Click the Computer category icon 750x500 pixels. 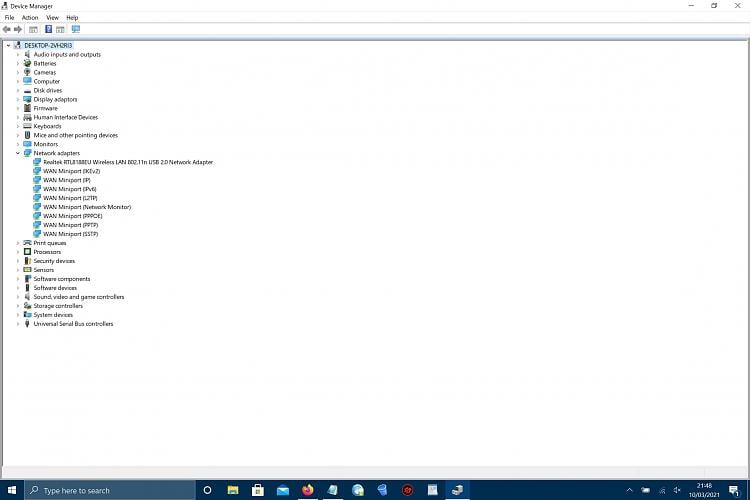[x=27, y=81]
